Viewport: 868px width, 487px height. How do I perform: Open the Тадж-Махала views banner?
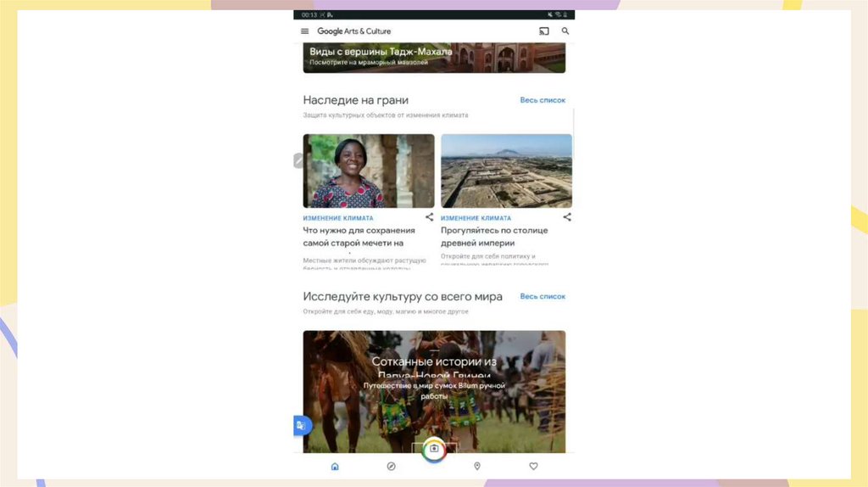tap(434, 58)
